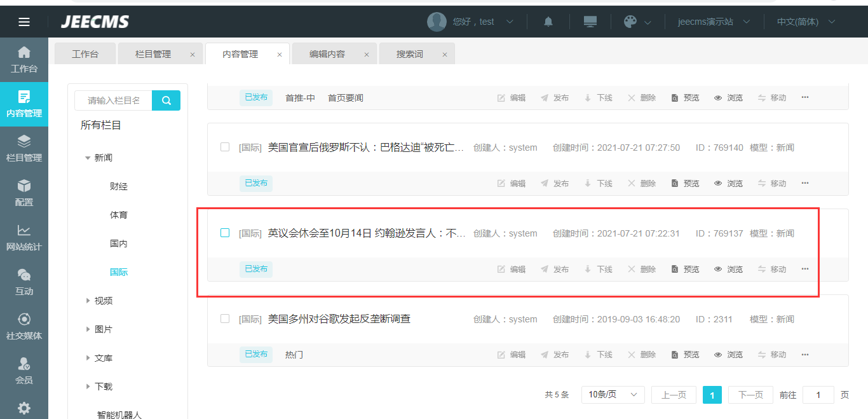Open the test user dropdown menu
This screenshot has height=419, width=868.
point(483,22)
